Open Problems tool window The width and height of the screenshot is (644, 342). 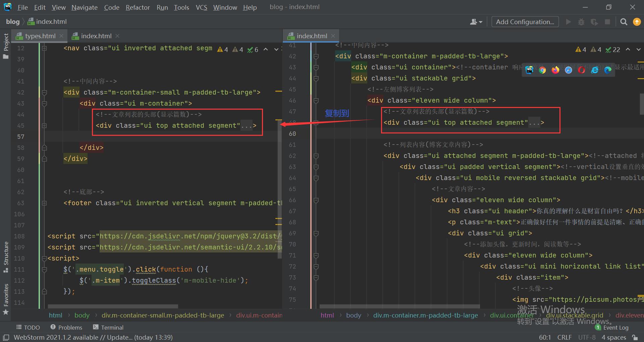[66, 328]
